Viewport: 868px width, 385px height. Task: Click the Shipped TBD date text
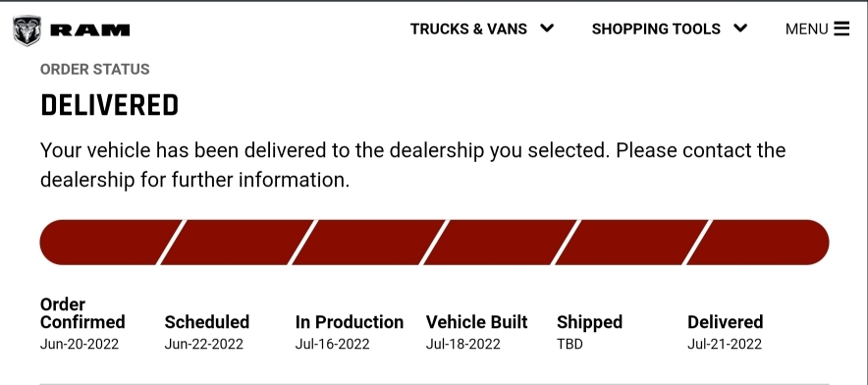(570, 344)
